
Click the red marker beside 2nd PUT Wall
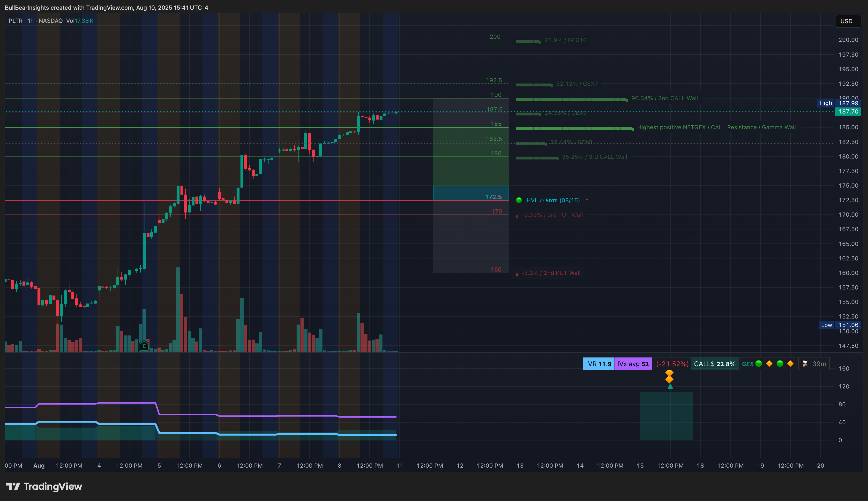(x=517, y=275)
